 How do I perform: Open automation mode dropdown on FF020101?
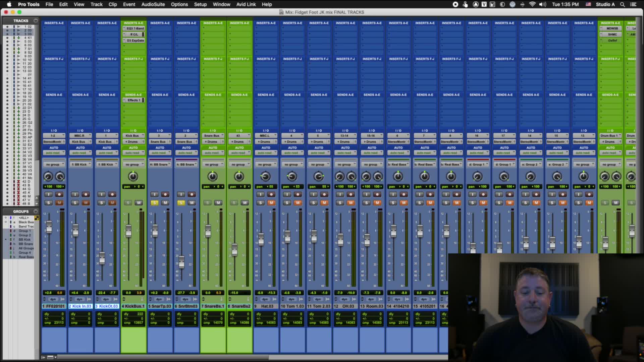54,153
